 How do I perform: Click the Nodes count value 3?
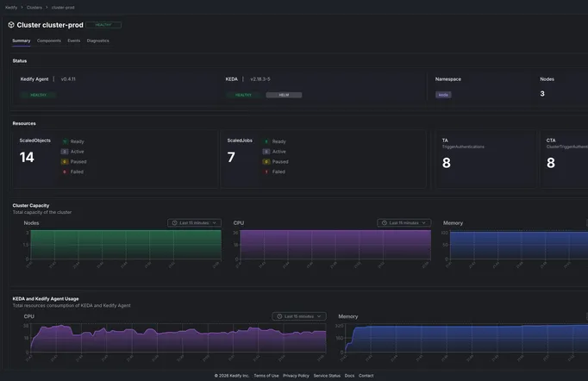[x=542, y=94]
